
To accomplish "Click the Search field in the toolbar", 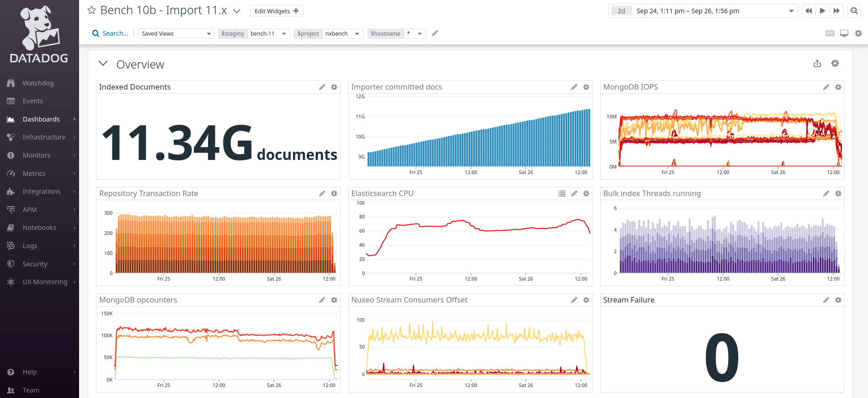I will tap(111, 33).
